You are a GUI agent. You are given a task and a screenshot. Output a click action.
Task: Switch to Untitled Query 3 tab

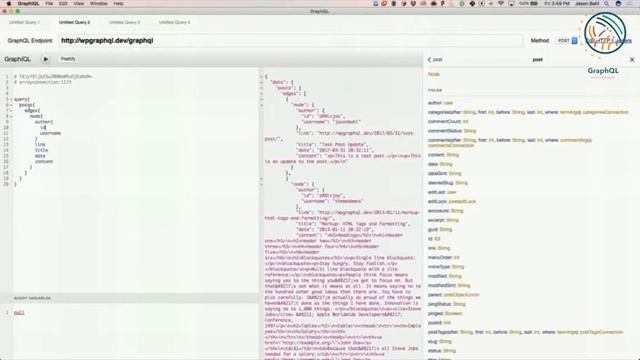124,22
